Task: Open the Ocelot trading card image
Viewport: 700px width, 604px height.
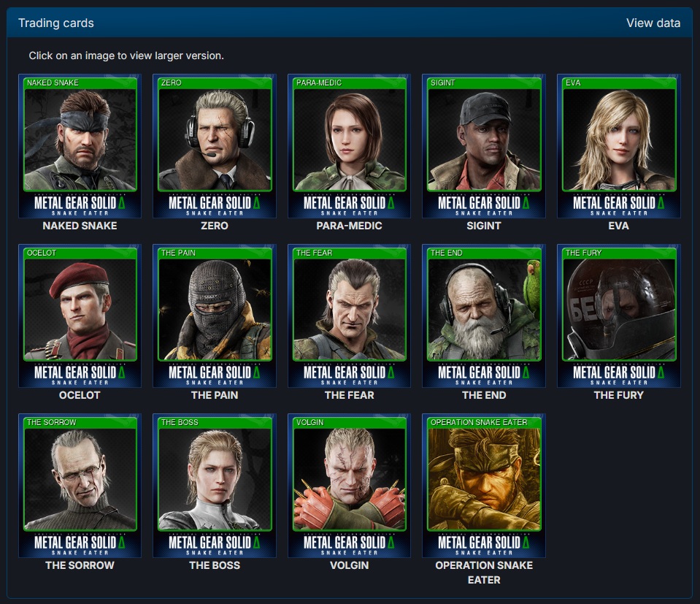Action: tap(80, 316)
